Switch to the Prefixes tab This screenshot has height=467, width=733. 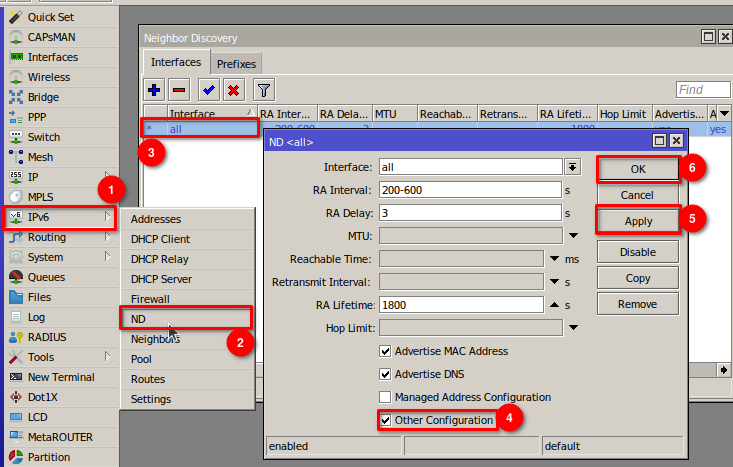click(x=236, y=64)
